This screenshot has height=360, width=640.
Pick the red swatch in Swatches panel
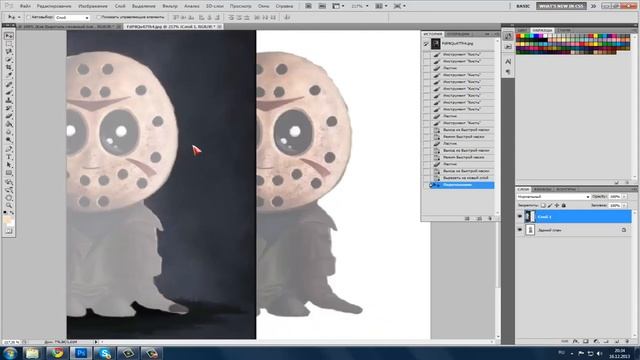pos(518,36)
